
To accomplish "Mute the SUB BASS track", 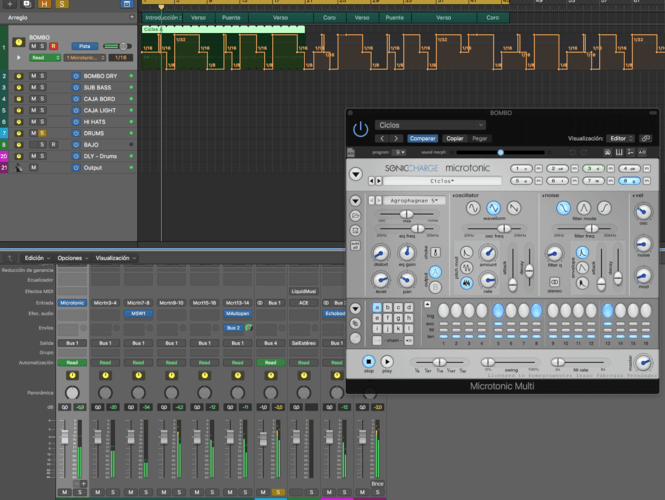I will 34,87.
